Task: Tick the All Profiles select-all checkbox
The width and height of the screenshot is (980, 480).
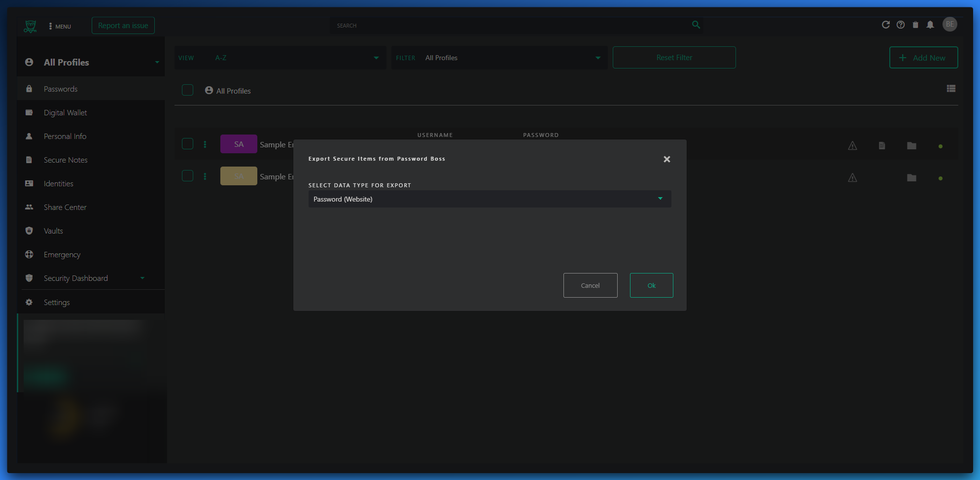Action: point(187,90)
